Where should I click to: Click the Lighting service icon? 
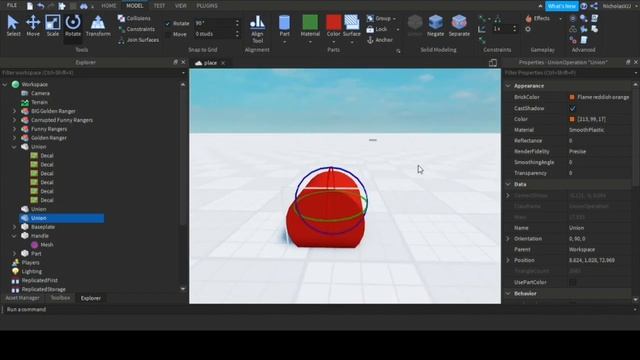(16, 271)
